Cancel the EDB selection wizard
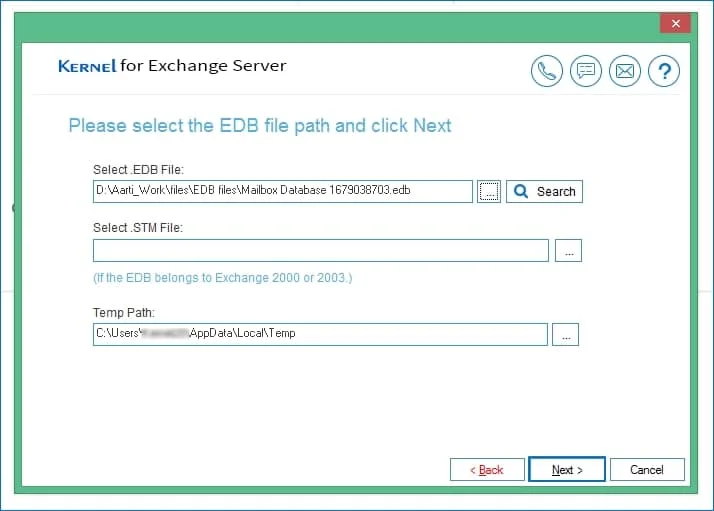 click(647, 470)
